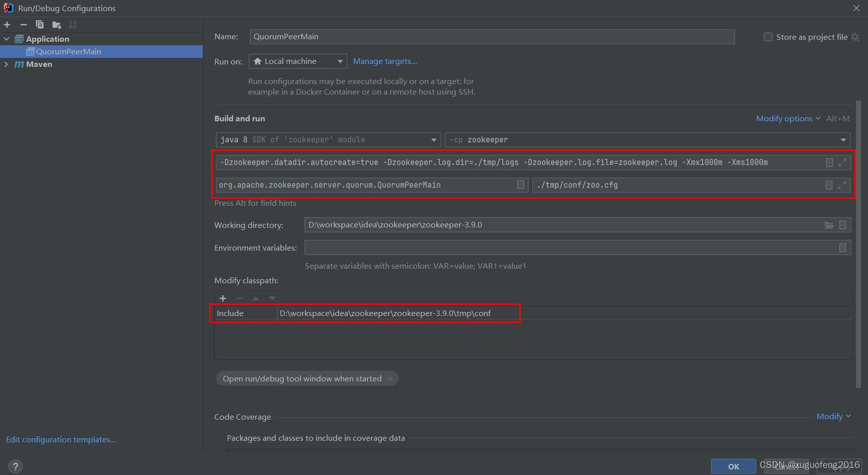The height and width of the screenshot is (475, 868).
Task: Collapse the Application tree node
Action: pos(7,39)
